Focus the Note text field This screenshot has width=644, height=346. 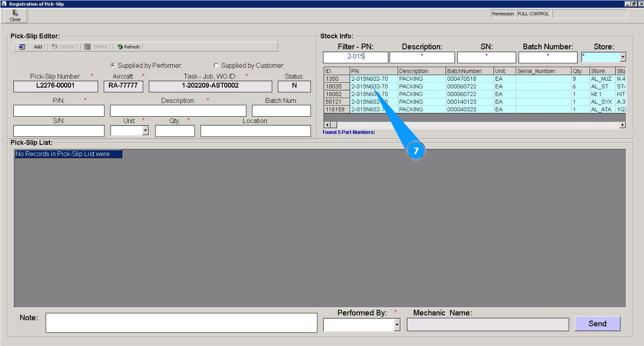[x=181, y=323]
